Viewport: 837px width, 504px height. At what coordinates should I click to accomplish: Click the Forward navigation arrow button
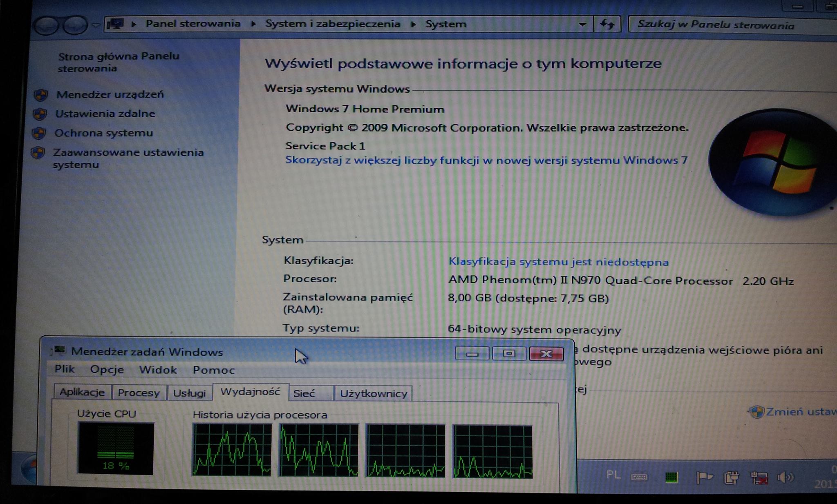point(75,25)
